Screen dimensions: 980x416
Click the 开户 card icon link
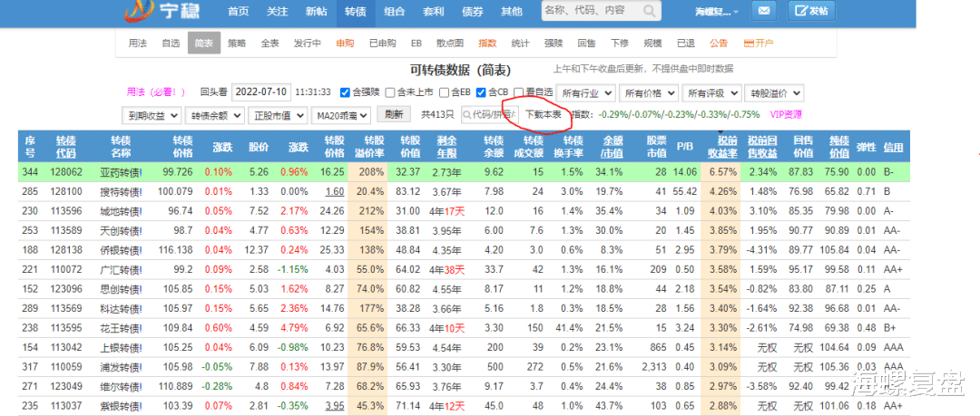[759, 44]
